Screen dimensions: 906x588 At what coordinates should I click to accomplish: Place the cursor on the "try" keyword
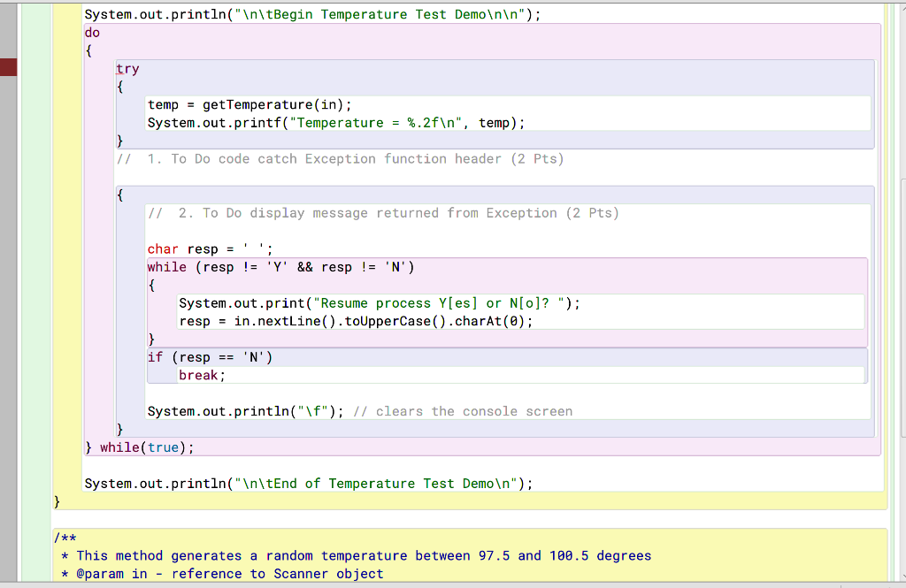(127, 68)
